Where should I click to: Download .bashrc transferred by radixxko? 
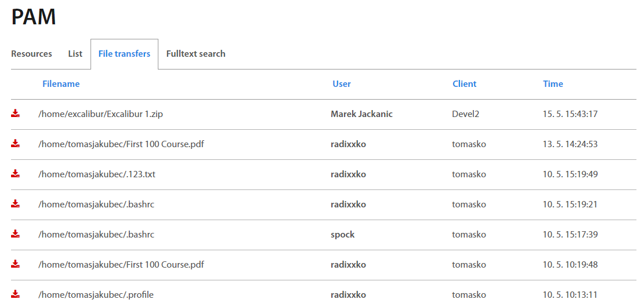point(16,205)
